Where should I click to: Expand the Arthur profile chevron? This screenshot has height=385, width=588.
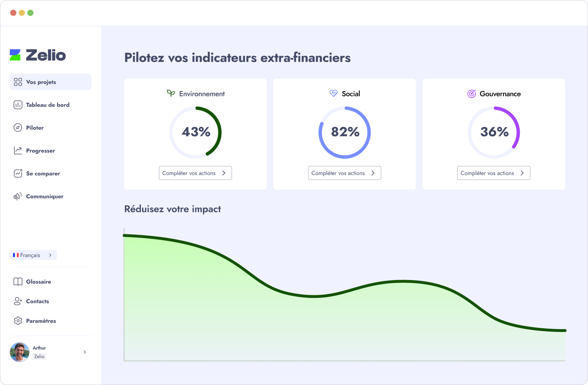pyautogui.click(x=85, y=352)
